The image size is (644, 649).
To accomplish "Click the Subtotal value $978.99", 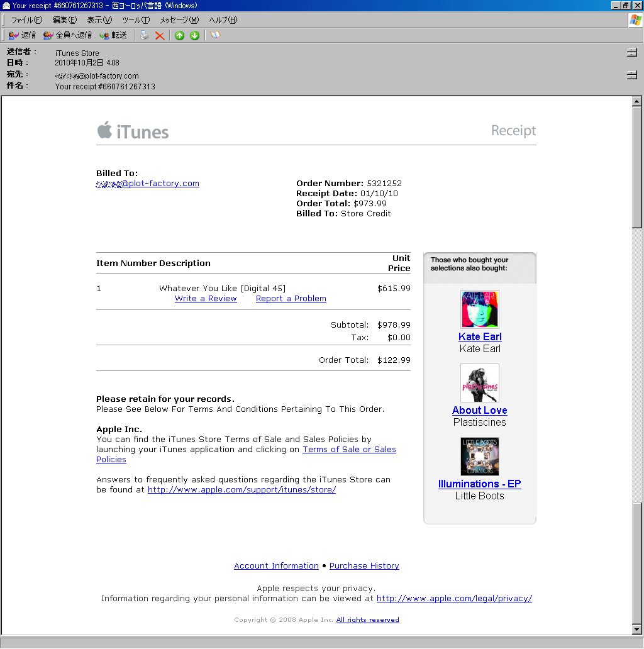I will point(394,325).
